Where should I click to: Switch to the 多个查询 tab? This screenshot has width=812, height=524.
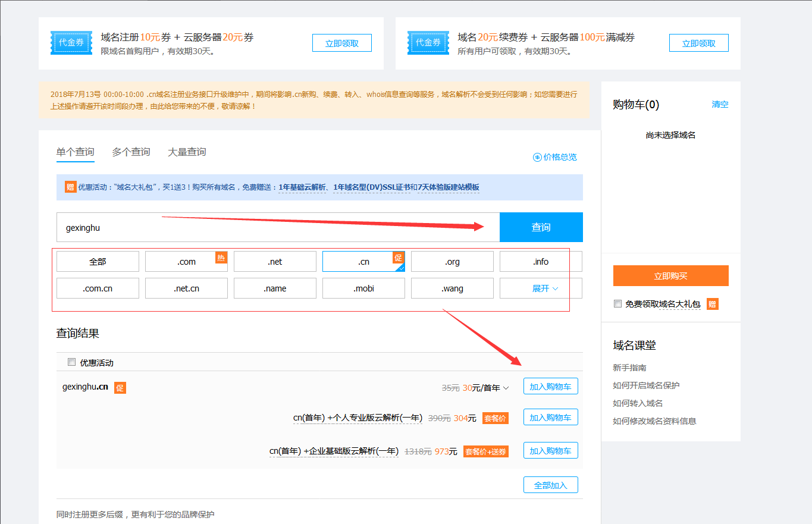[x=131, y=152]
